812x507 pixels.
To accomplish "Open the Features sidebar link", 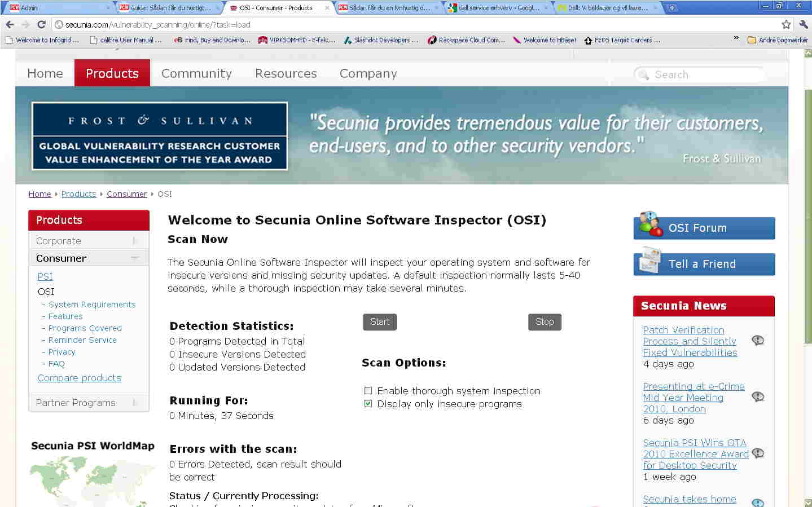I will click(x=65, y=316).
